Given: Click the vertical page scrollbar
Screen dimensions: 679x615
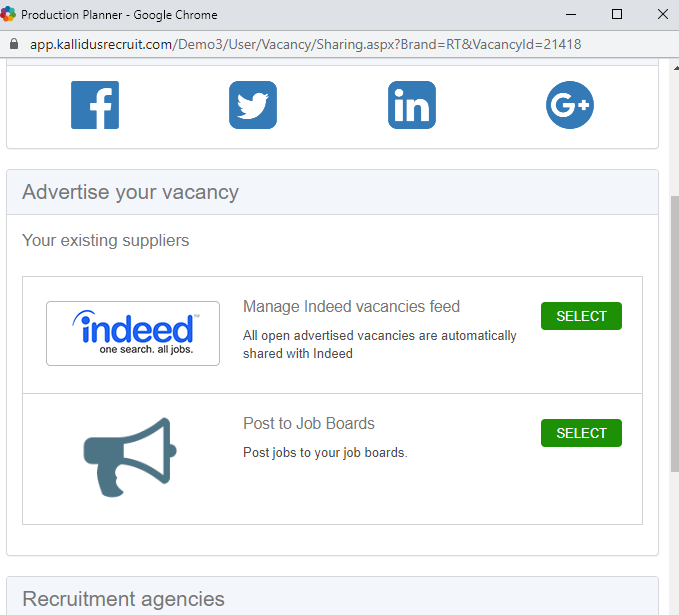Looking at the screenshot, I should (673, 330).
